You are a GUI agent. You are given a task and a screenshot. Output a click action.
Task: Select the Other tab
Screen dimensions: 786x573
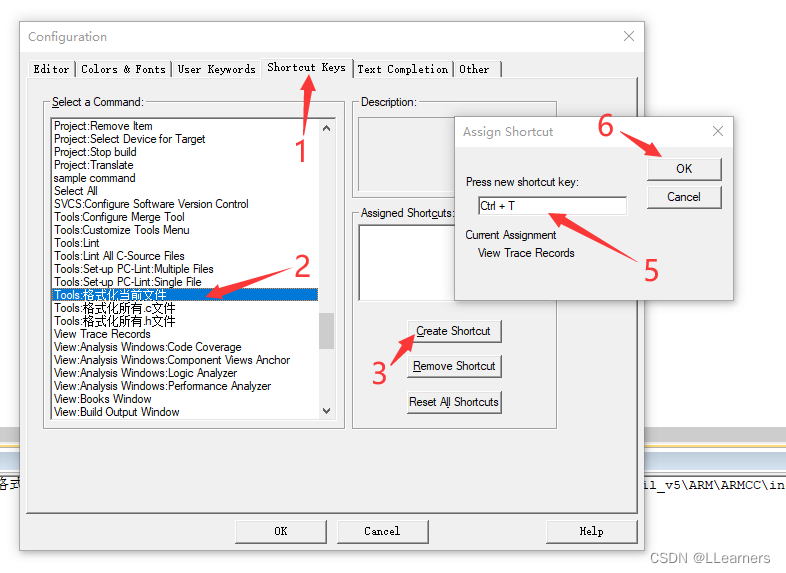[474, 69]
